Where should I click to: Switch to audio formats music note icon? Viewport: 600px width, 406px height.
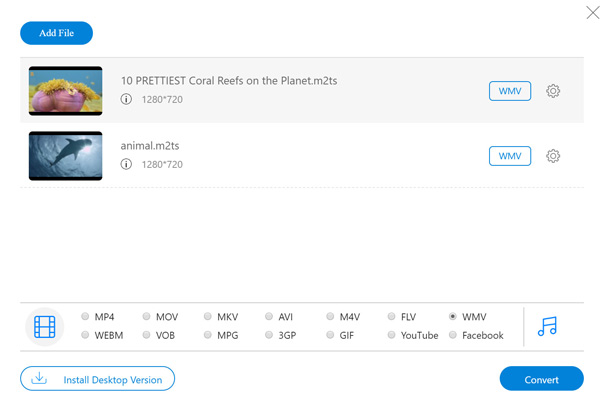(x=547, y=326)
